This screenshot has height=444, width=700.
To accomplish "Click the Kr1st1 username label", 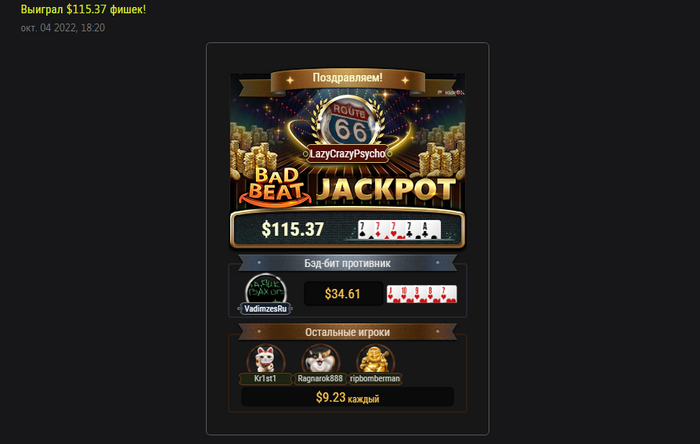I will pos(265,378).
